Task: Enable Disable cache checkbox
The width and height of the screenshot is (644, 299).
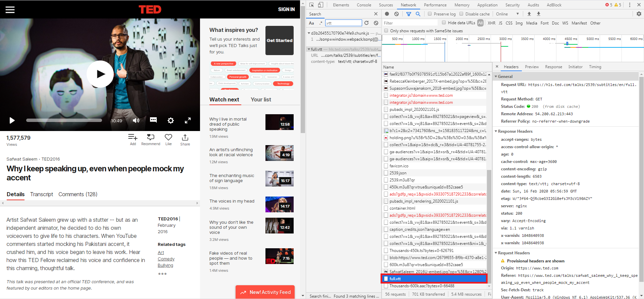Action: click(x=461, y=14)
